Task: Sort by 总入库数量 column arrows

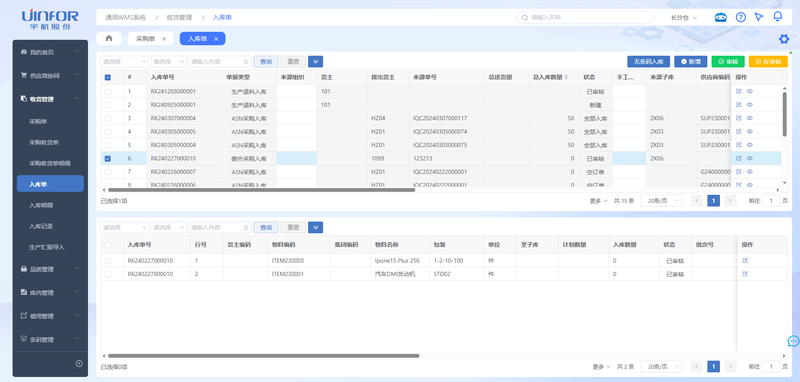Action: tap(566, 78)
